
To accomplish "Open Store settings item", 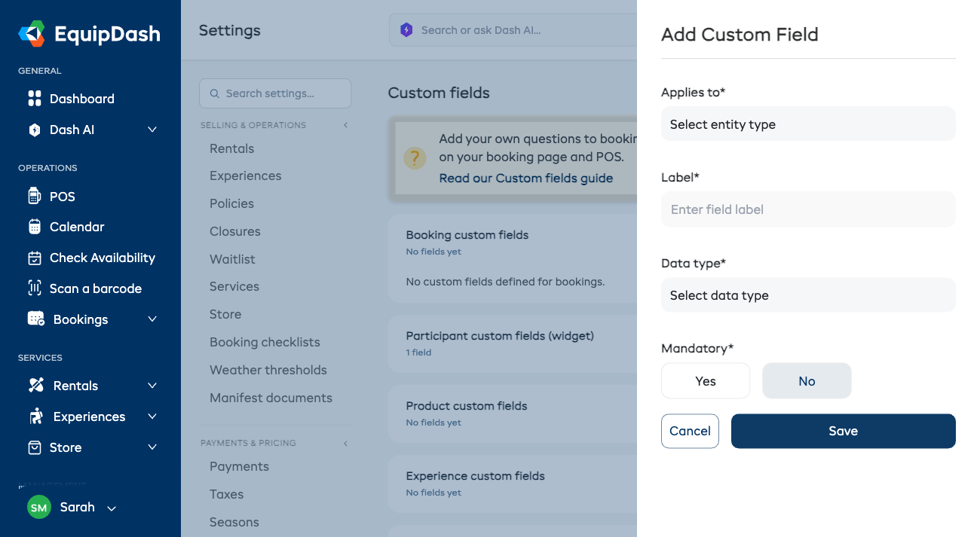I will [x=225, y=314].
